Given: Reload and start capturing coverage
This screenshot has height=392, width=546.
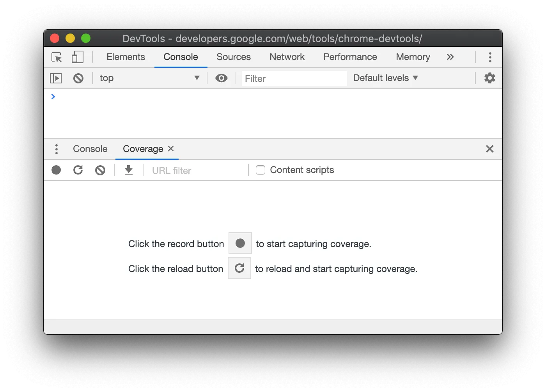Looking at the screenshot, I should pyautogui.click(x=78, y=170).
